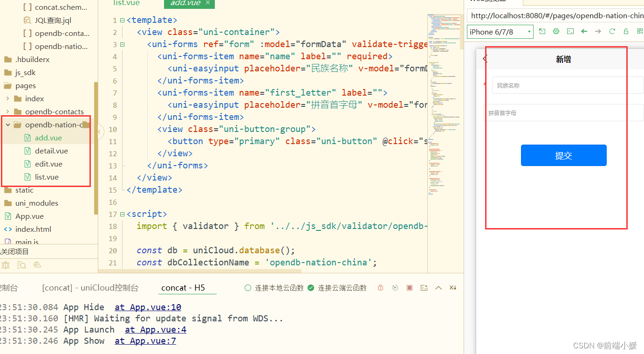Collapse the opendb-nation-china folder

(x=7, y=125)
